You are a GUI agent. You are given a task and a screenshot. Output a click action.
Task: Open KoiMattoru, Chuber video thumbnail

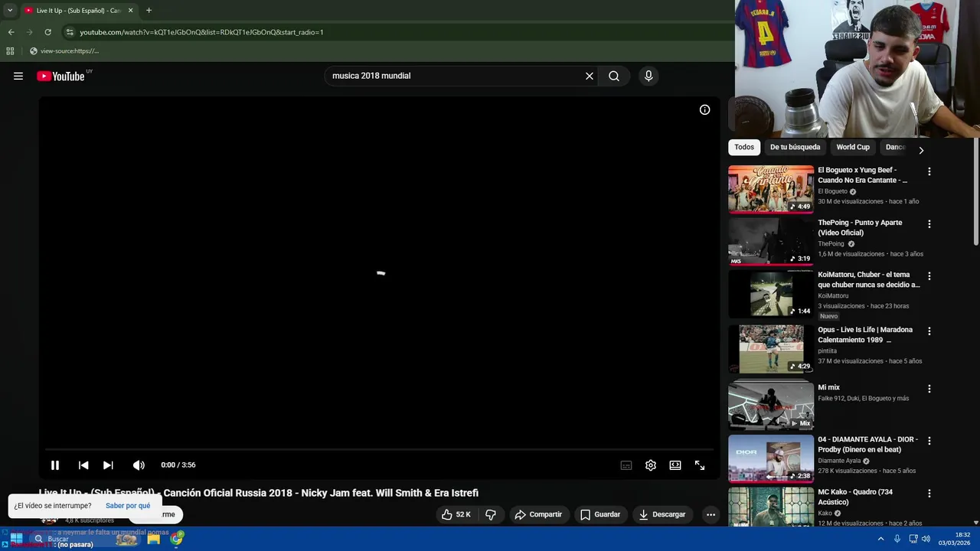coord(771,294)
